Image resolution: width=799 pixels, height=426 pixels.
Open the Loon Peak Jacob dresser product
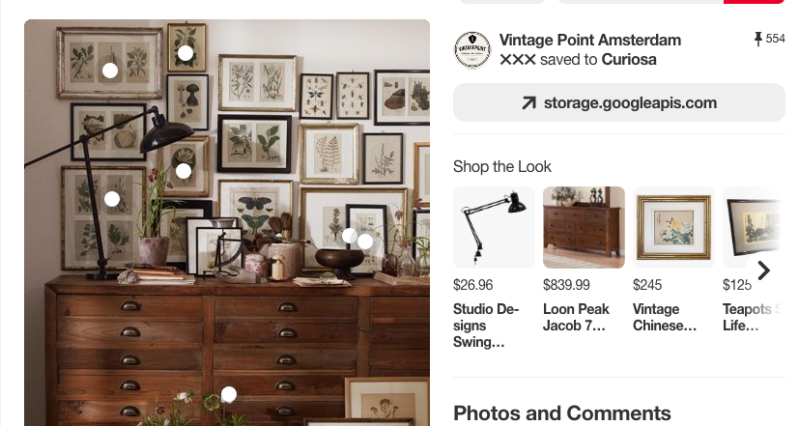583,227
